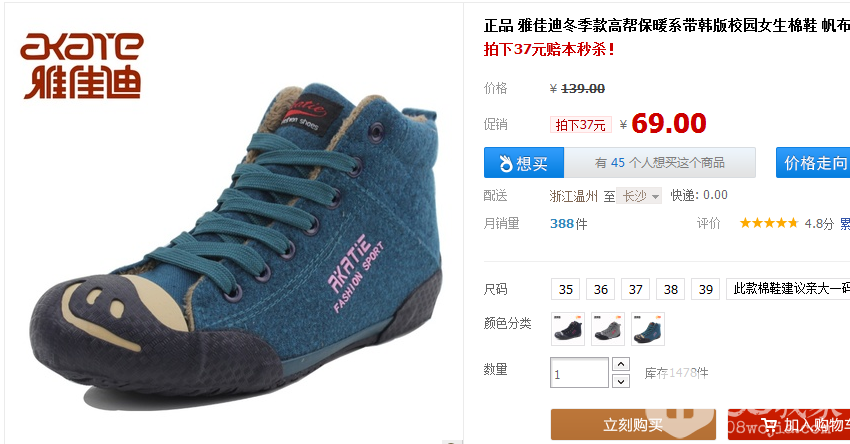The width and height of the screenshot is (850, 444).
Task: Select the teal blue shoe color thumbnail
Action: coord(648,329)
